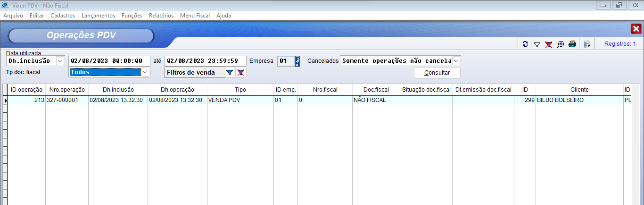Click the end date field 02/08/2023 23:59:59
The height and width of the screenshot is (205, 644).
coord(206,61)
